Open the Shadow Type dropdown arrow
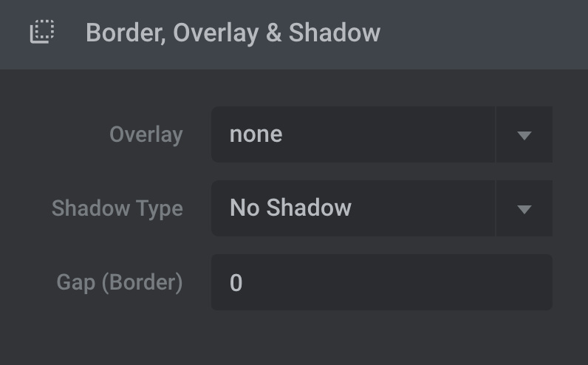The image size is (588, 365). coord(524,208)
